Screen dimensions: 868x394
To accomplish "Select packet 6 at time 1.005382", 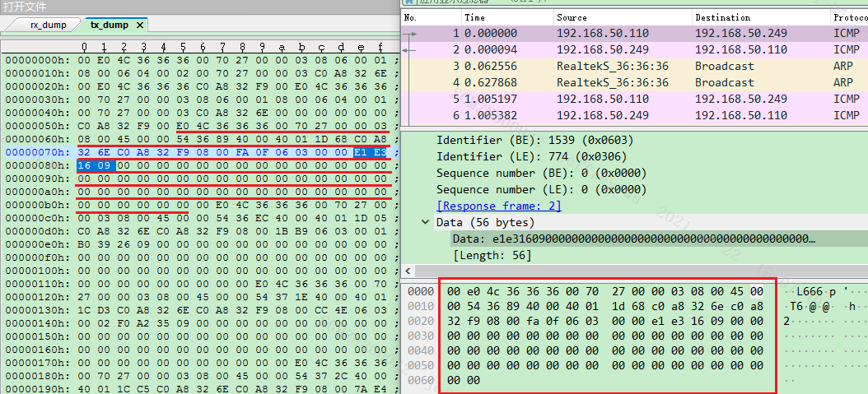I will tap(614, 115).
